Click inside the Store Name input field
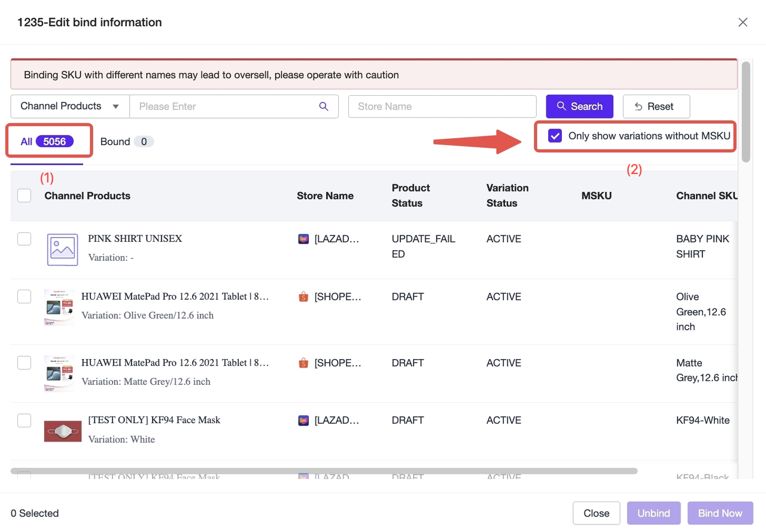766x532 pixels. [442, 106]
